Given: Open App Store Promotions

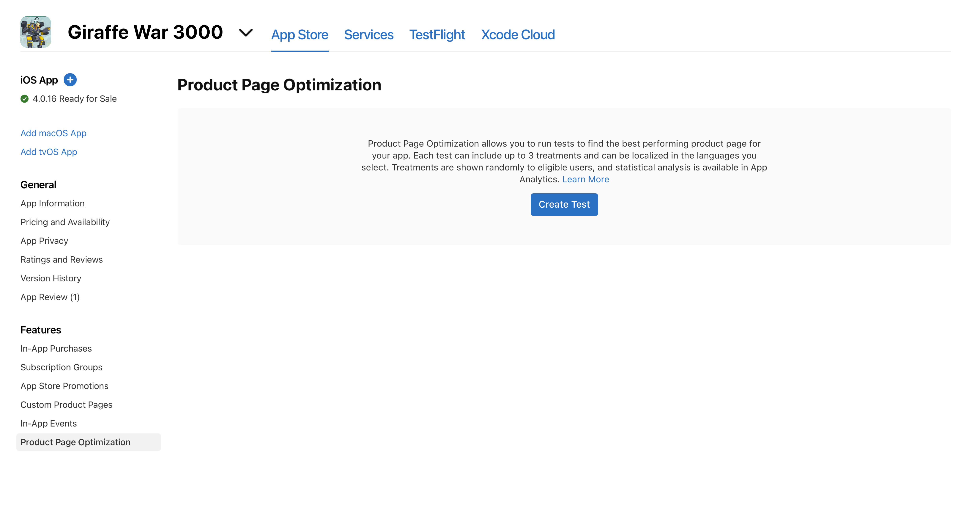Looking at the screenshot, I should 64,386.
